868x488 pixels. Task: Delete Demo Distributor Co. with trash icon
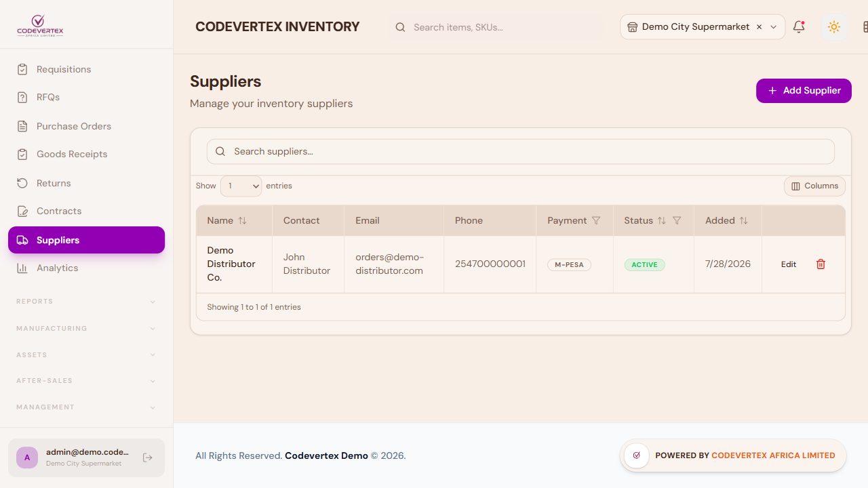point(821,264)
